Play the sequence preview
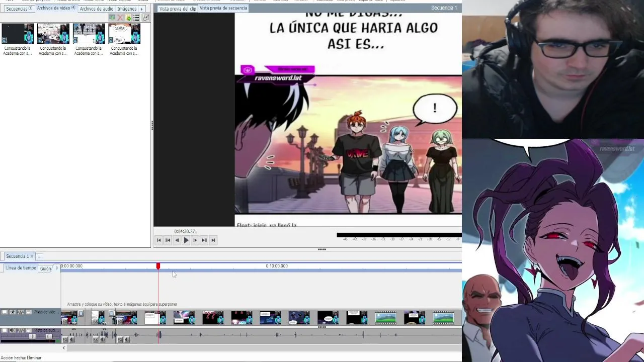Image resolution: width=644 pixels, height=362 pixels. coord(186,240)
